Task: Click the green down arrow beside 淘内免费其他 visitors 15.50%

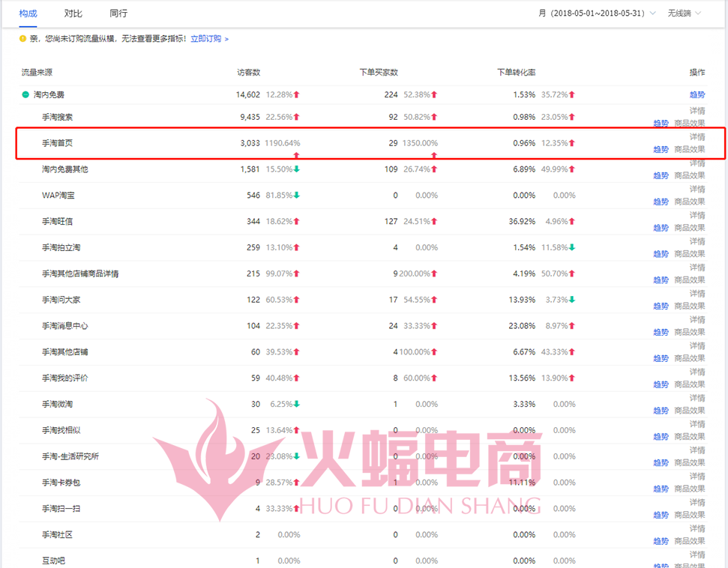Action: point(296,169)
